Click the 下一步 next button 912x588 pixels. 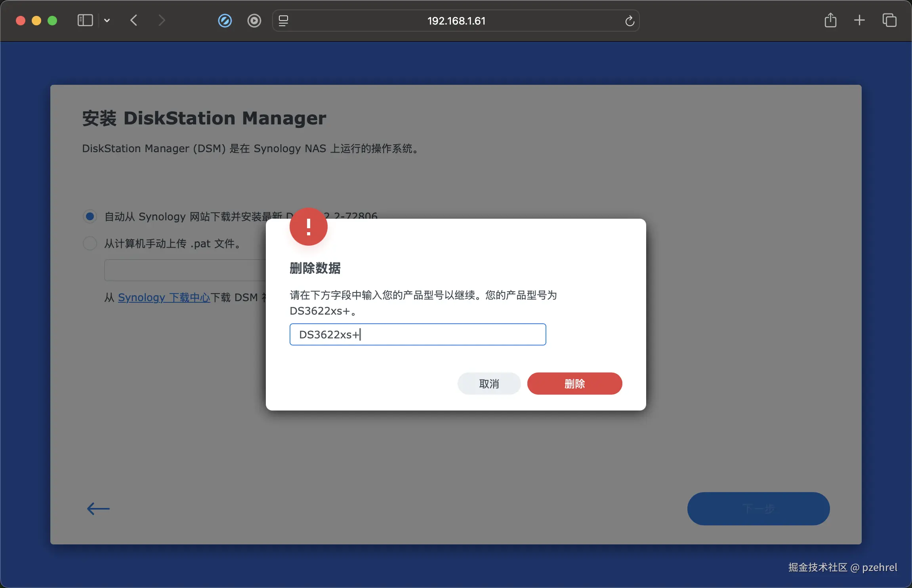[758, 508]
